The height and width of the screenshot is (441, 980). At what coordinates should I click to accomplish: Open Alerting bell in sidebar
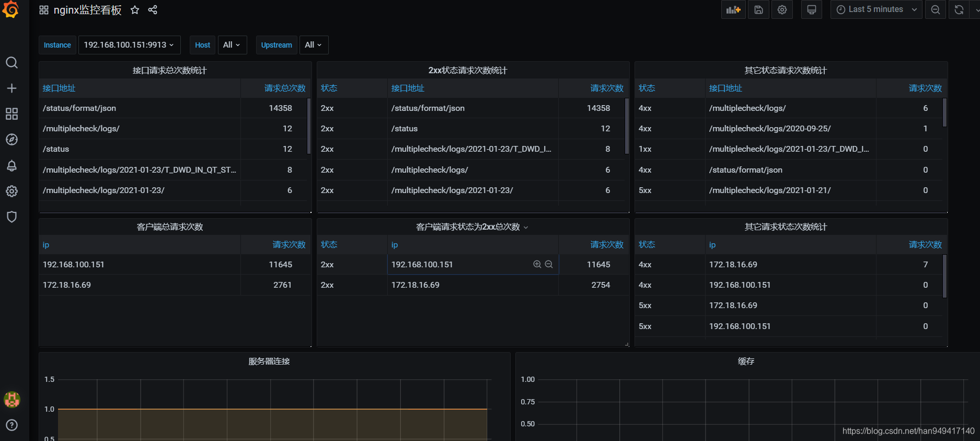click(x=11, y=165)
